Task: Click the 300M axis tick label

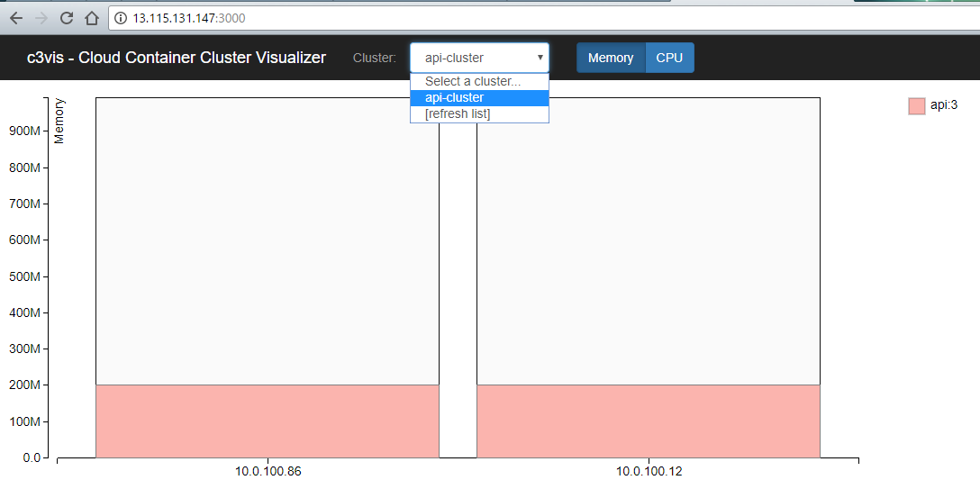Action: point(25,349)
